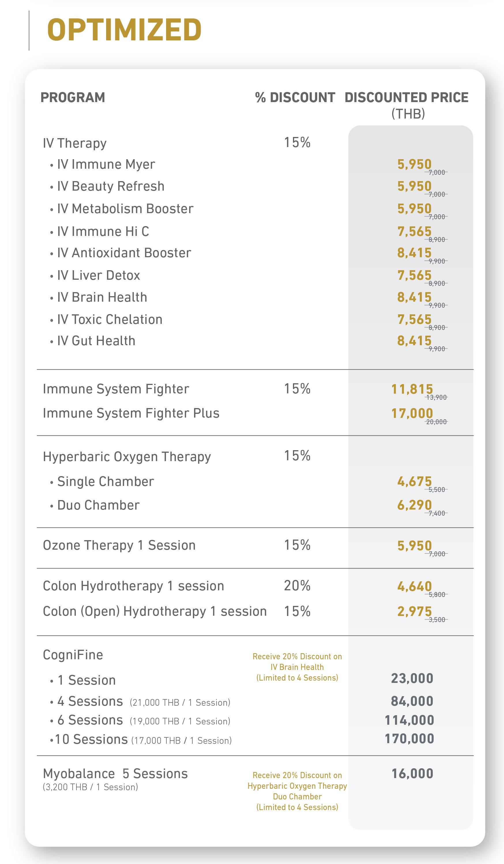Image resolution: width=504 pixels, height=864 pixels.
Task: Choose the IV Gut Health program
Action: tap(96, 341)
